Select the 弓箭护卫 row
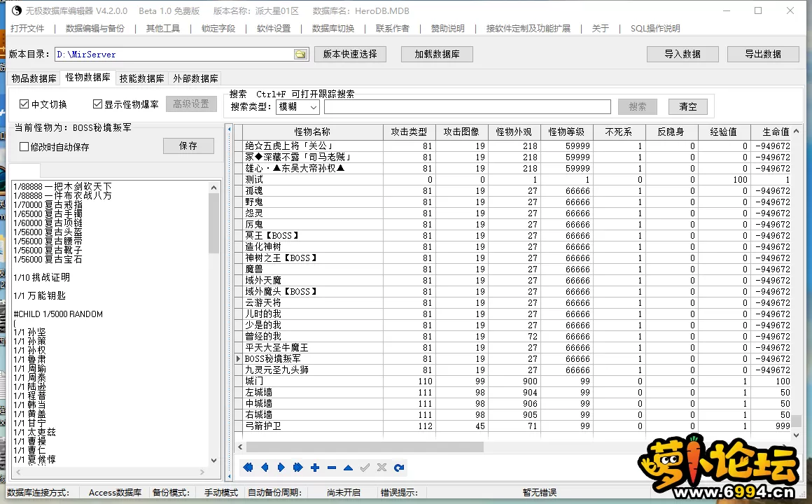 click(x=512, y=426)
